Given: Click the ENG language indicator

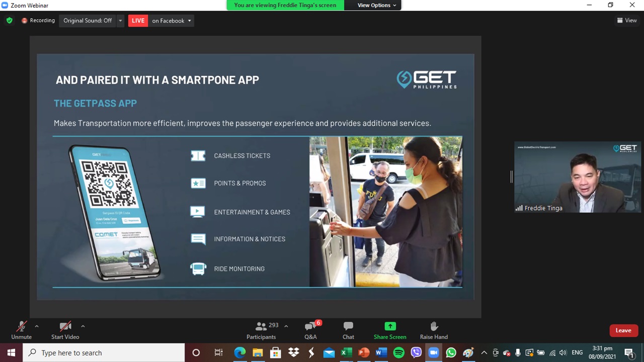Looking at the screenshot, I should pos(577,352).
